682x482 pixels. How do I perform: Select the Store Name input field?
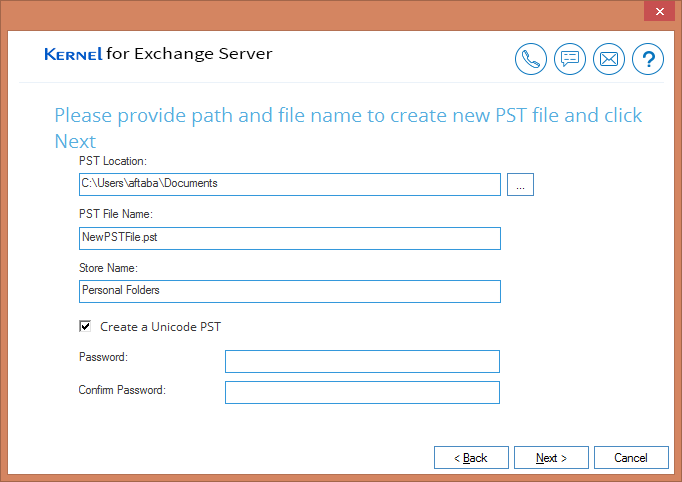pos(290,291)
